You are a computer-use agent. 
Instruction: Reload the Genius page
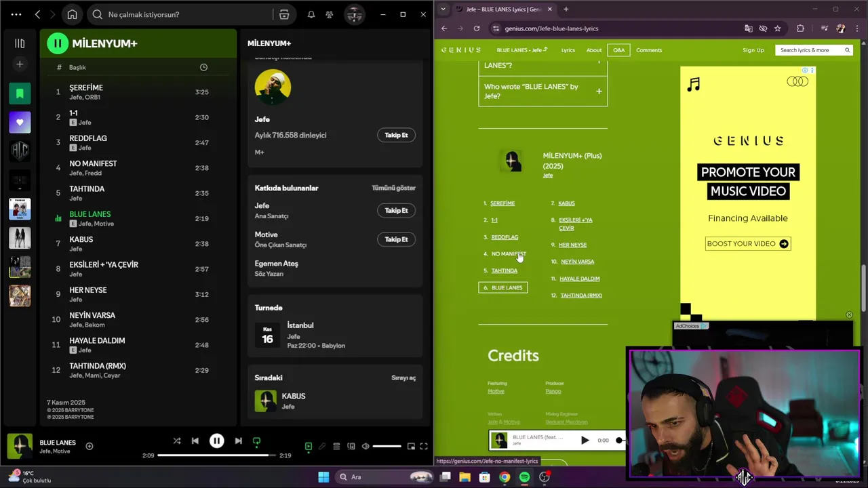coord(477,28)
